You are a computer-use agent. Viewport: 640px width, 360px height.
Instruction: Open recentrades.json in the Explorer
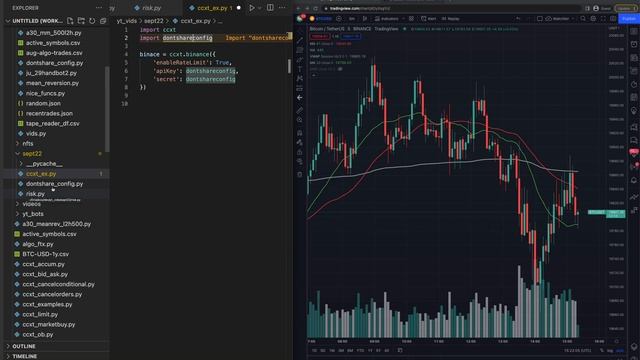click(49, 113)
